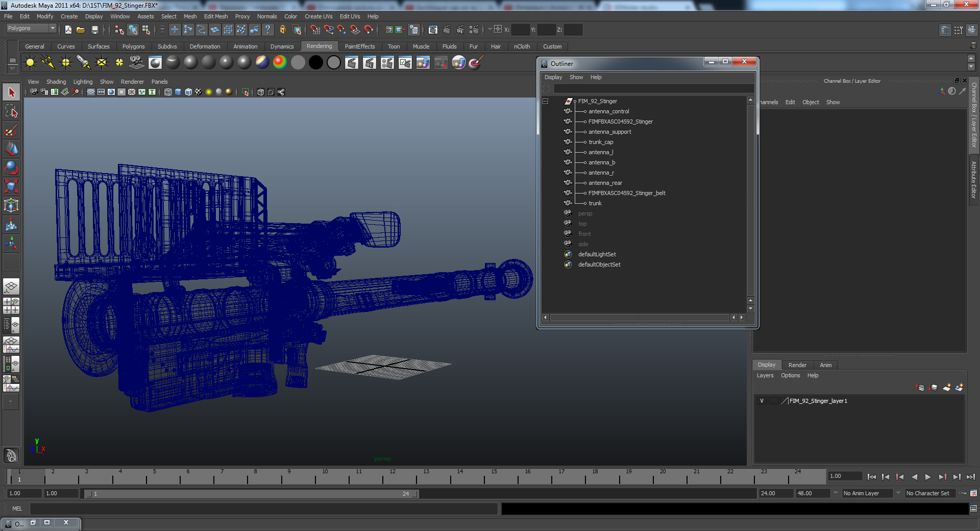The width and height of the screenshot is (980, 531).
Task: Create a spot light from Rendering shelf
Action: 83,63
